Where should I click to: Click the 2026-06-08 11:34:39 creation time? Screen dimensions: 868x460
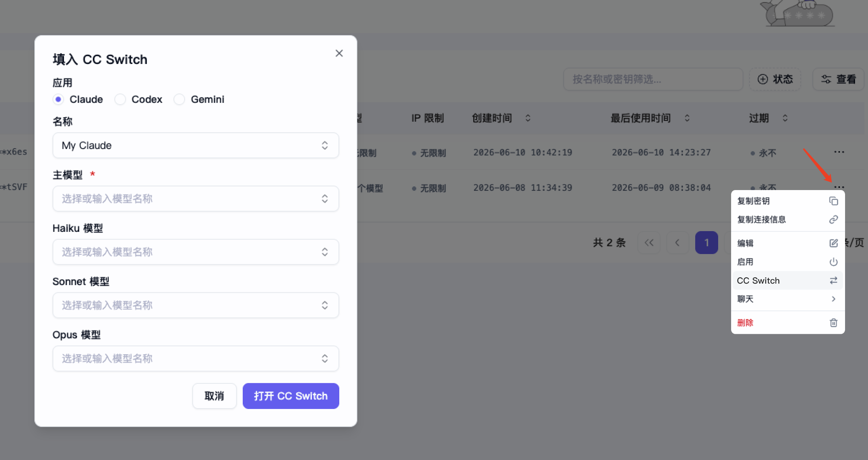point(523,187)
